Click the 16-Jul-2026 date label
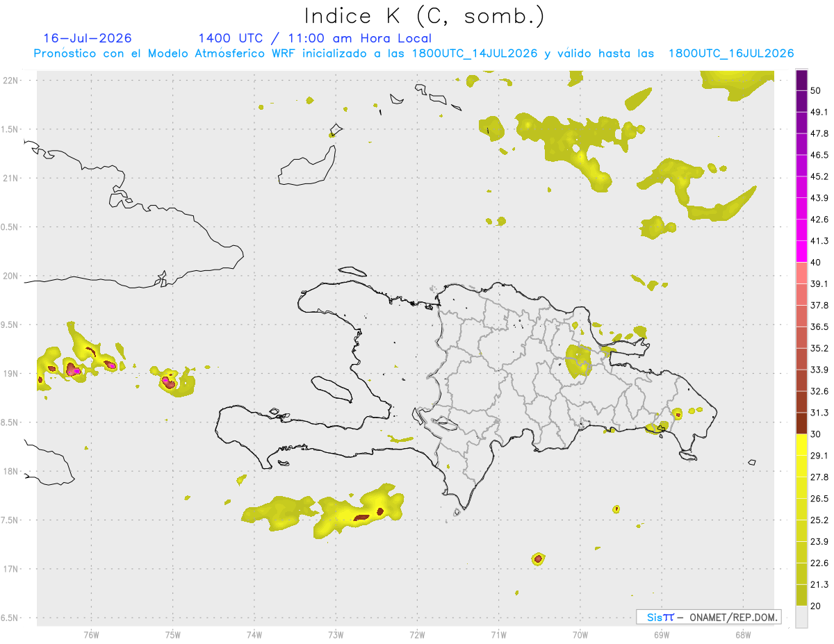Screen dimensions: 834x644 88,38
